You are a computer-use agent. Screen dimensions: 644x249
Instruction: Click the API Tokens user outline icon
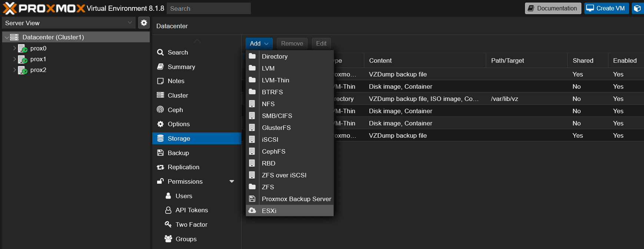(168, 210)
